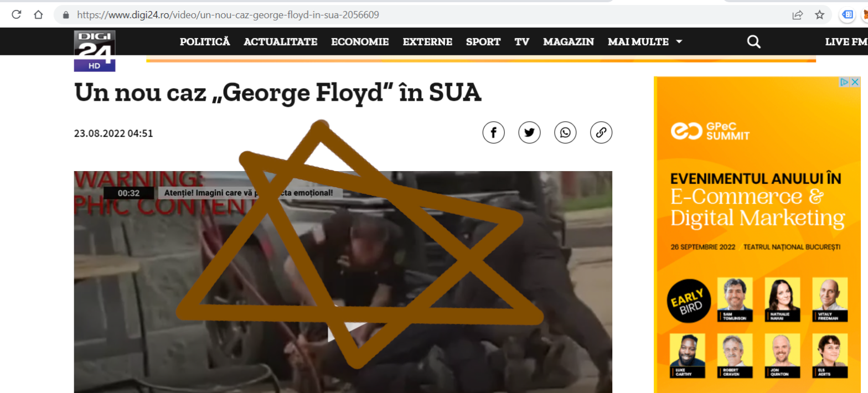This screenshot has width=868, height=393.
Task: Open the site search magnifier
Action: (x=753, y=42)
